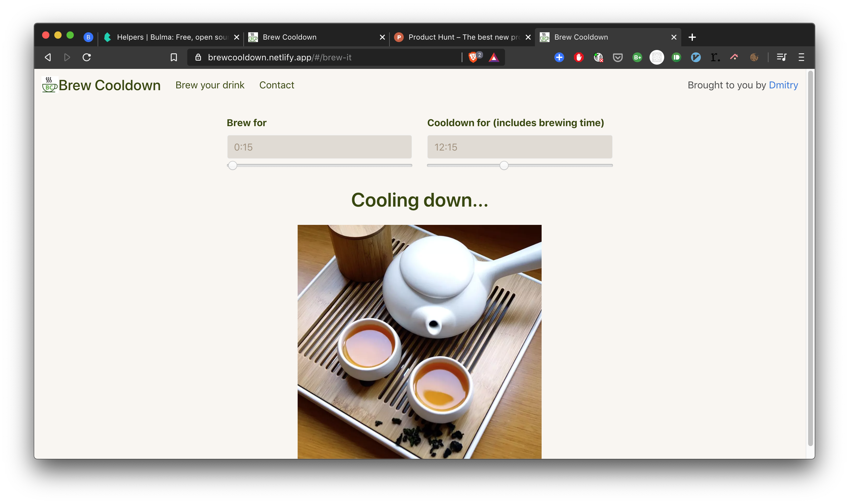The height and width of the screenshot is (504, 849).
Task: Bookmark this page via the bookmark icon
Action: pos(174,57)
